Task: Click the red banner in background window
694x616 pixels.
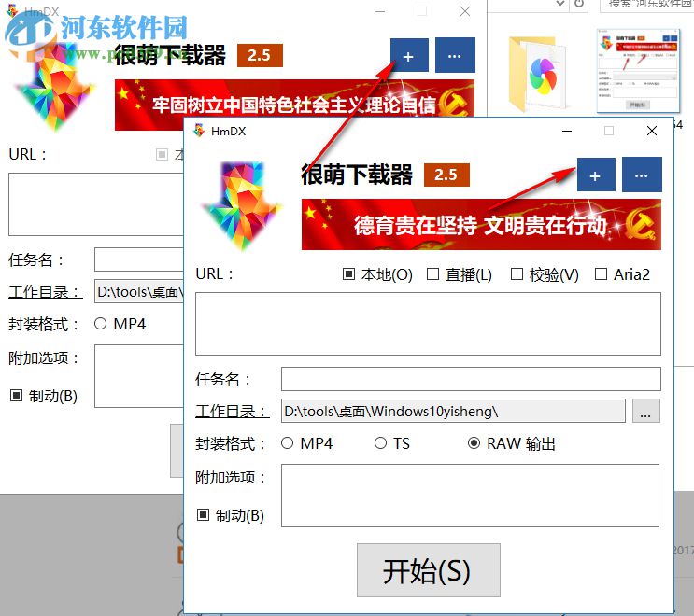Action: pyautogui.click(x=294, y=99)
